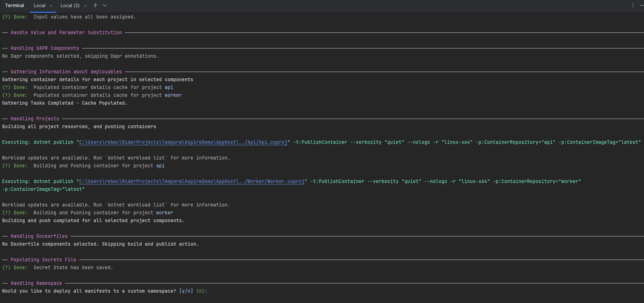Click 'Gathering Information about deployables' header

click(x=66, y=72)
